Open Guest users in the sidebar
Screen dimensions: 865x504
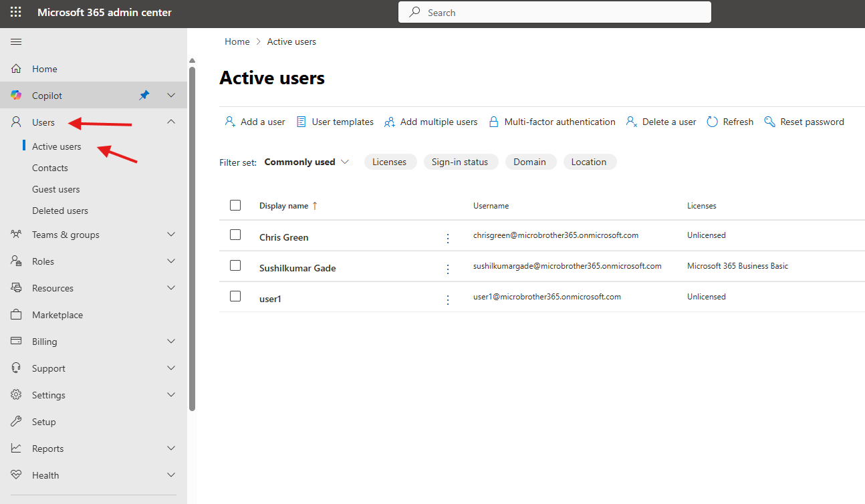[56, 189]
